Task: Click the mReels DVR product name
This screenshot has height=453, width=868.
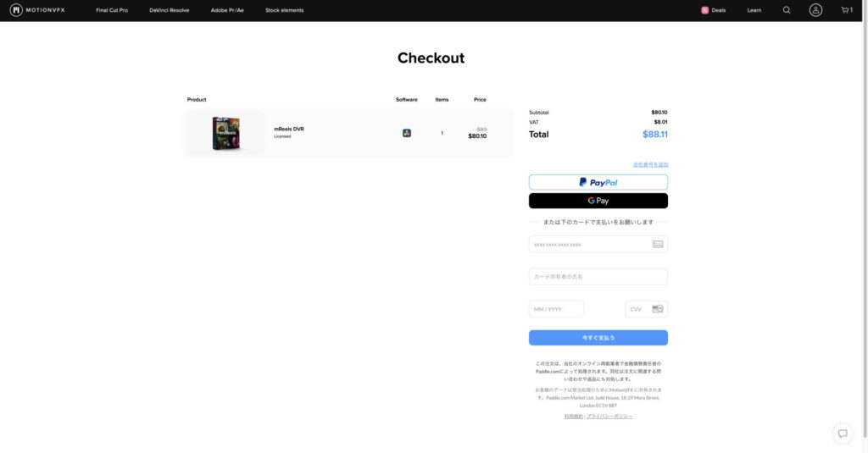Action: [289, 129]
